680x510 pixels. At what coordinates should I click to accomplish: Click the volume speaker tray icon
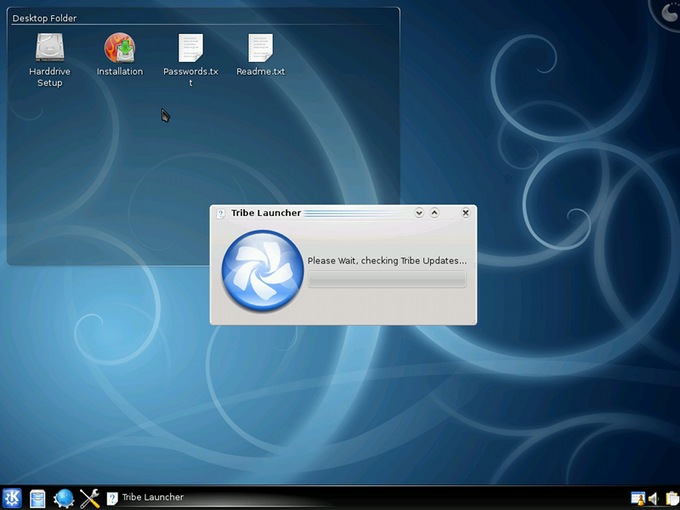tap(654, 498)
